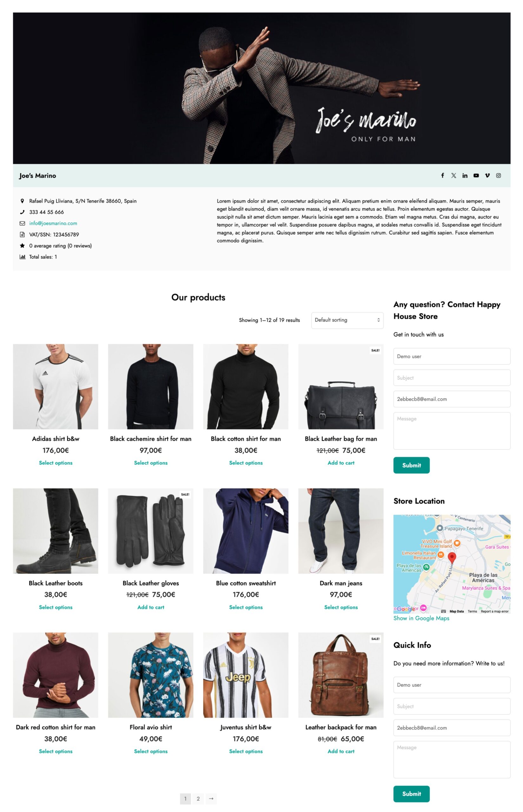
Task: Focus the Subject field in contact form
Action: coord(452,377)
